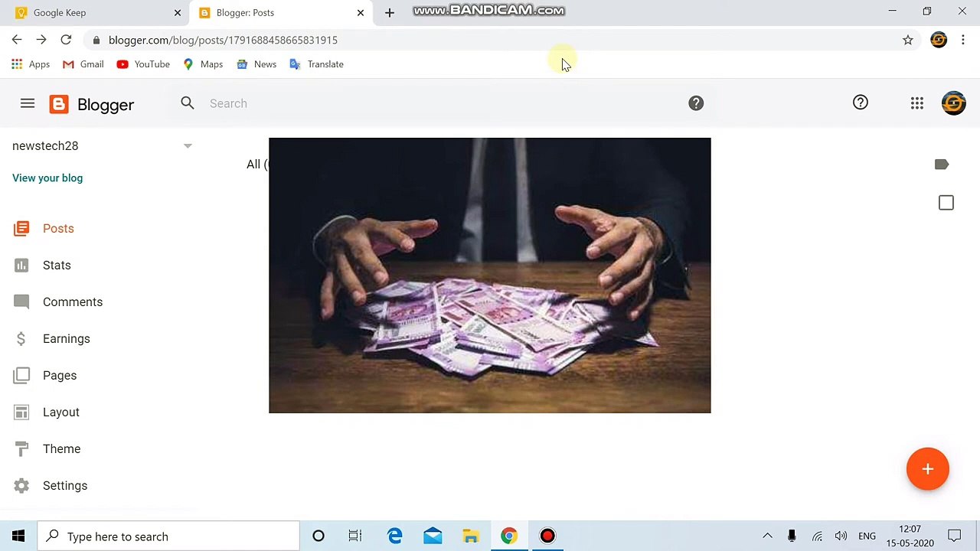The height and width of the screenshot is (551, 980).
Task: Open Google apps grid
Action: (x=917, y=103)
